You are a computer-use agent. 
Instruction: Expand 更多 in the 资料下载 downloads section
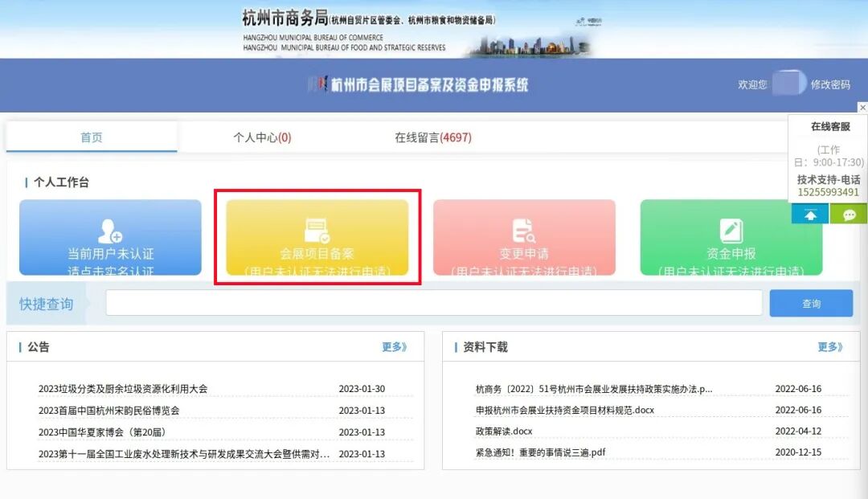[830, 346]
